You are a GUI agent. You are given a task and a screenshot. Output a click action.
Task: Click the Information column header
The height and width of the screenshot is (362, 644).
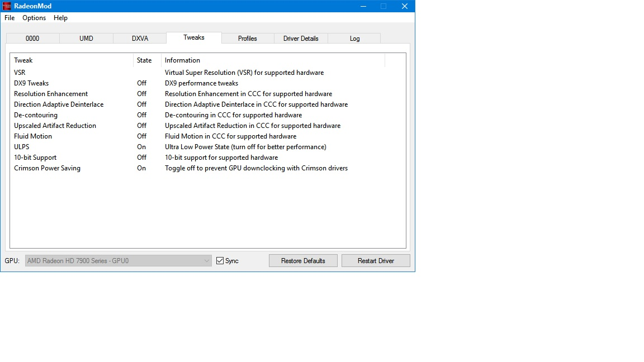coord(273,60)
